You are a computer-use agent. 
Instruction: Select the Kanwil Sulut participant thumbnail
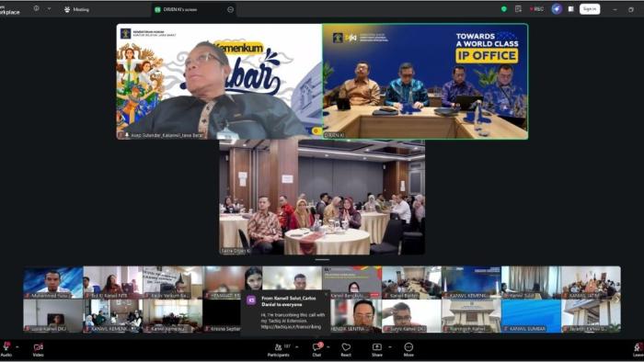click(531, 282)
